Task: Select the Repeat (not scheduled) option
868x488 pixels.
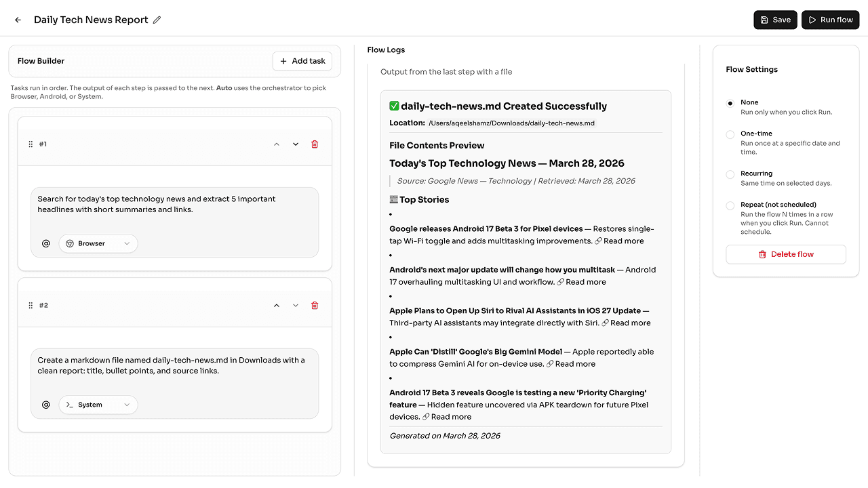Action: tap(730, 205)
